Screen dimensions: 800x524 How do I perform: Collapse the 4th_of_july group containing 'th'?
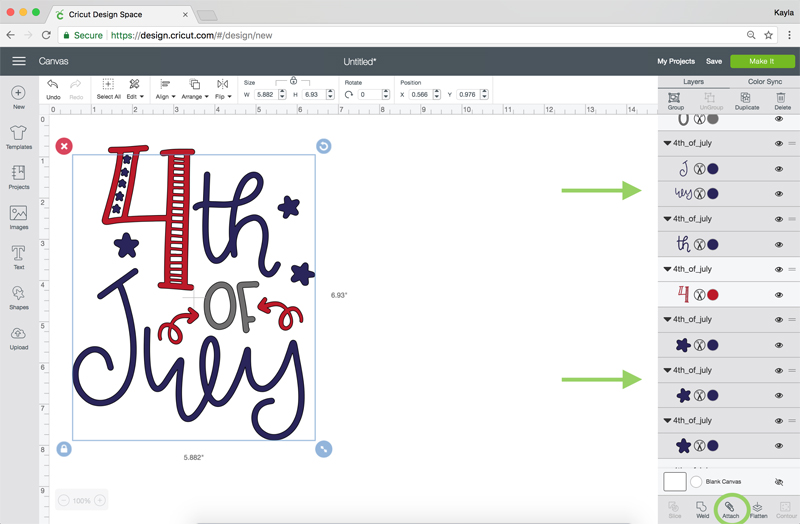point(667,219)
